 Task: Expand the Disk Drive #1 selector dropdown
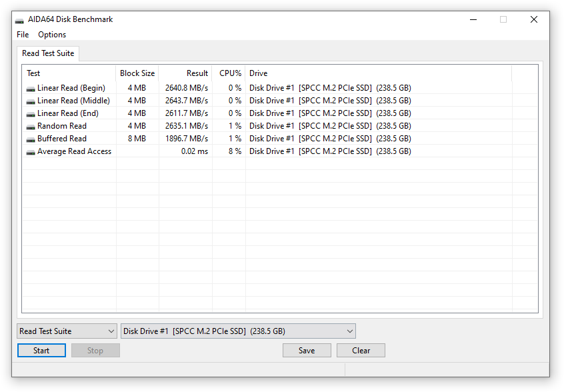pos(238,331)
